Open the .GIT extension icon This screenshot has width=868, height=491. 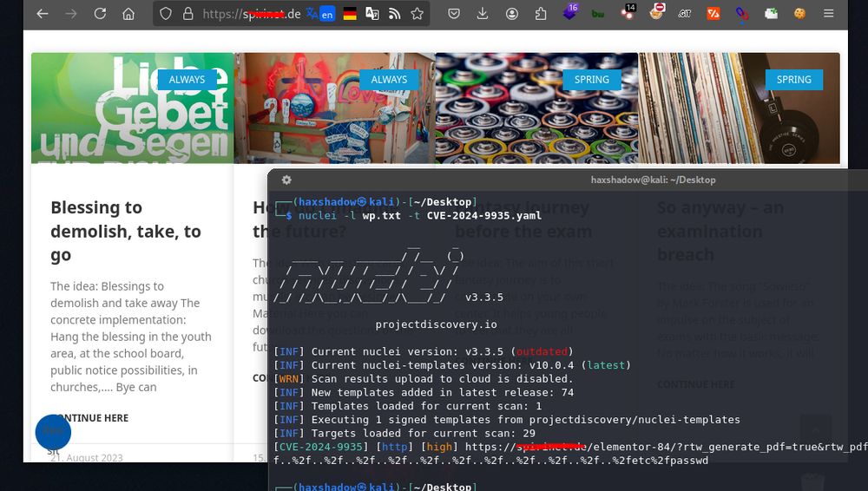tap(685, 14)
